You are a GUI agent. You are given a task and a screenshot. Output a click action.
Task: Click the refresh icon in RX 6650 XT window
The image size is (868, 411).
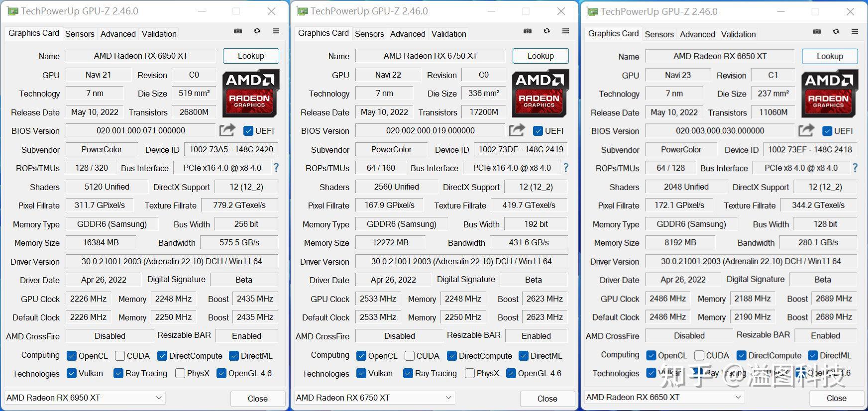836,31
